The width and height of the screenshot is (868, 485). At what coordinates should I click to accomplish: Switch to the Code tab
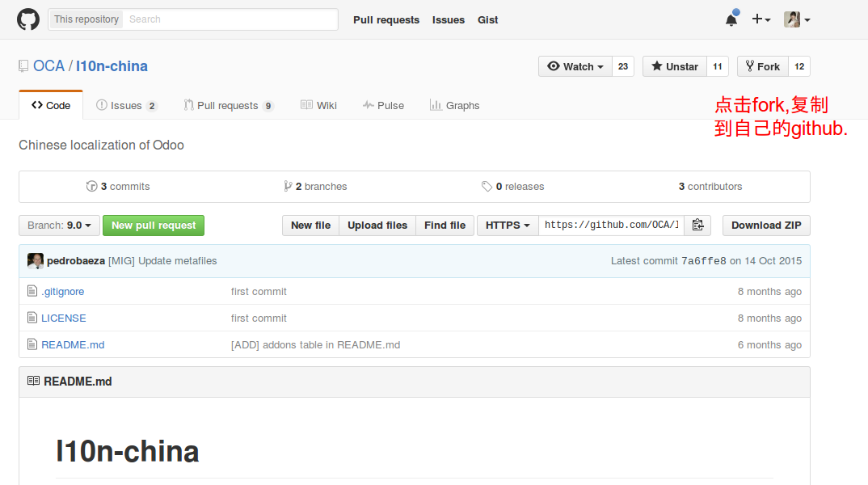(x=51, y=105)
